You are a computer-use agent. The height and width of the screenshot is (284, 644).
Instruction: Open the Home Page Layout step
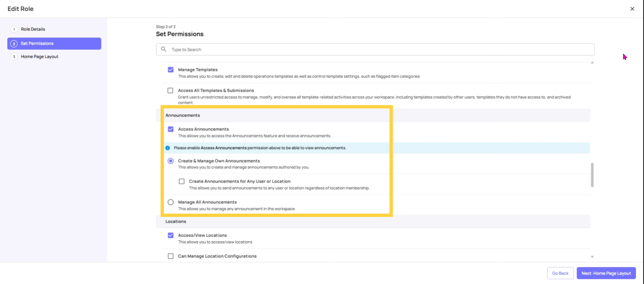(39, 57)
